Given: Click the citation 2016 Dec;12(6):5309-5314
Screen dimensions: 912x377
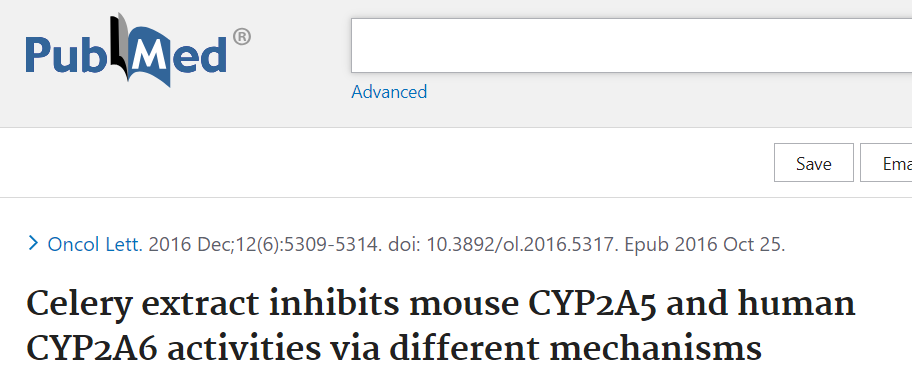Looking at the screenshot, I should (x=265, y=244).
